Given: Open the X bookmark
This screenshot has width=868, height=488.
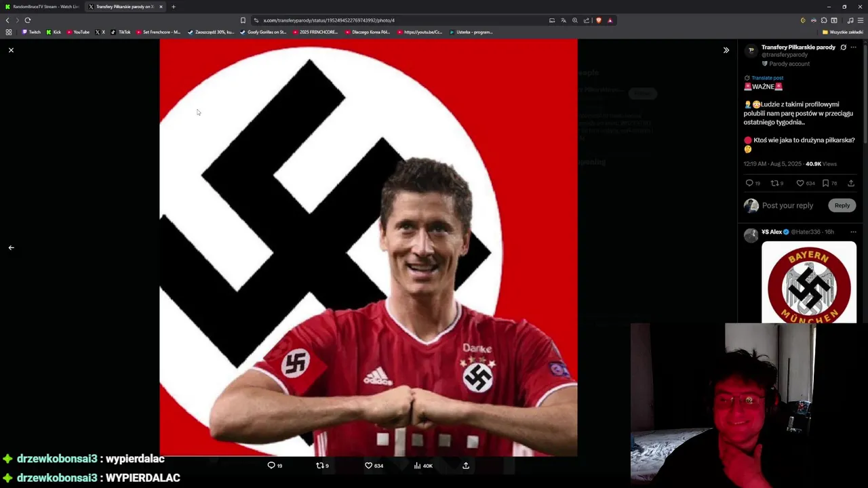Looking at the screenshot, I should click(x=100, y=32).
